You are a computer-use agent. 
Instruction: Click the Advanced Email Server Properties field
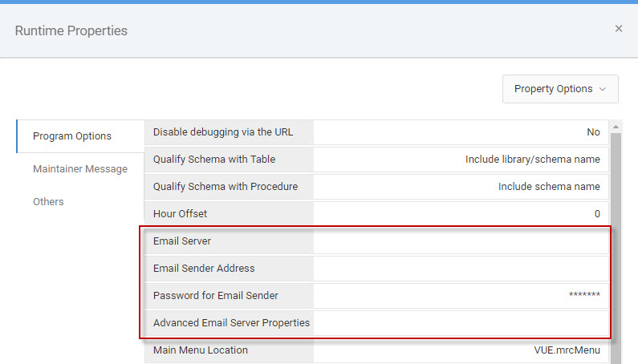pos(461,323)
